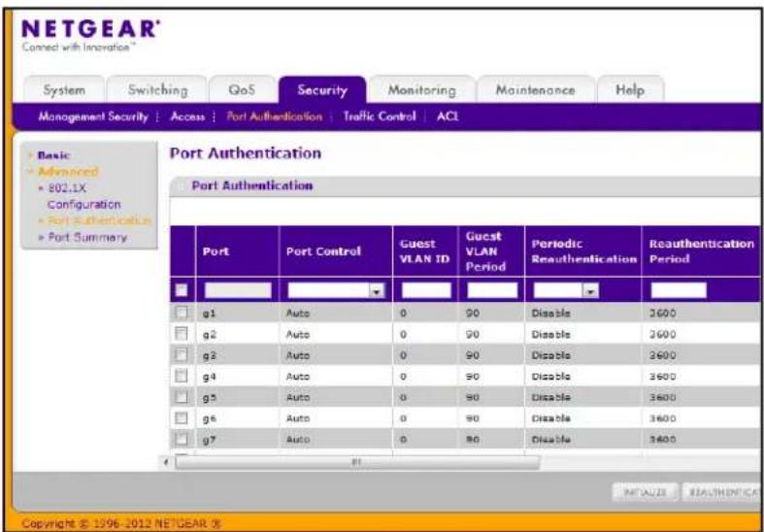Switch to the QoS tab
The width and height of the screenshot is (764, 532).
[242, 90]
